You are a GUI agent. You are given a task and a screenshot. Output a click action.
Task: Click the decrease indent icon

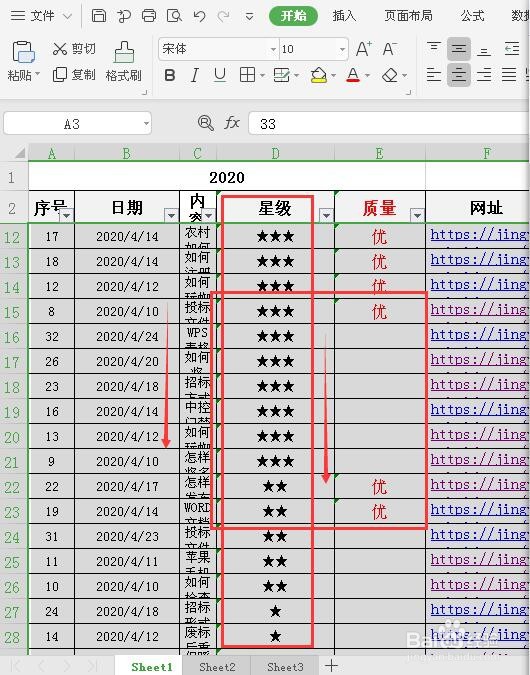(x=512, y=49)
